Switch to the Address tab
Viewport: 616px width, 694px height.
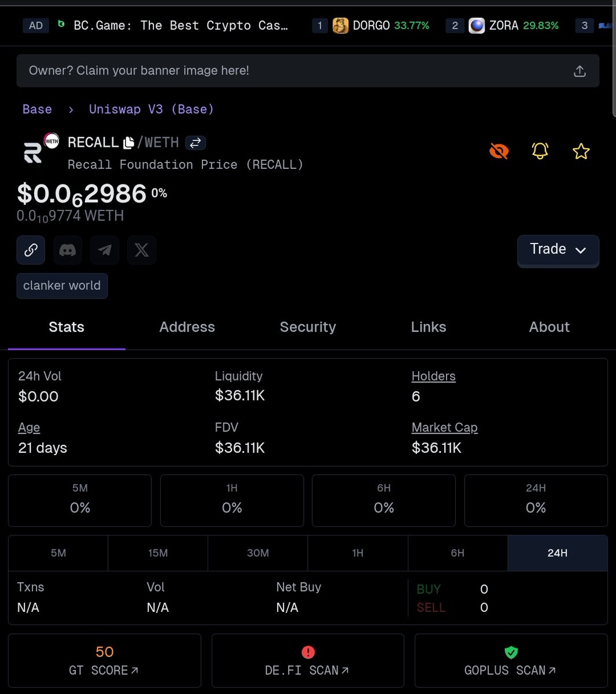point(187,327)
